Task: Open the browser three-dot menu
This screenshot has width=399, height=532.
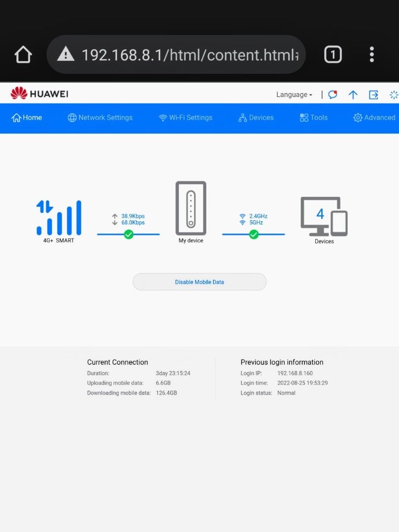Action: pyautogui.click(x=372, y=54)
